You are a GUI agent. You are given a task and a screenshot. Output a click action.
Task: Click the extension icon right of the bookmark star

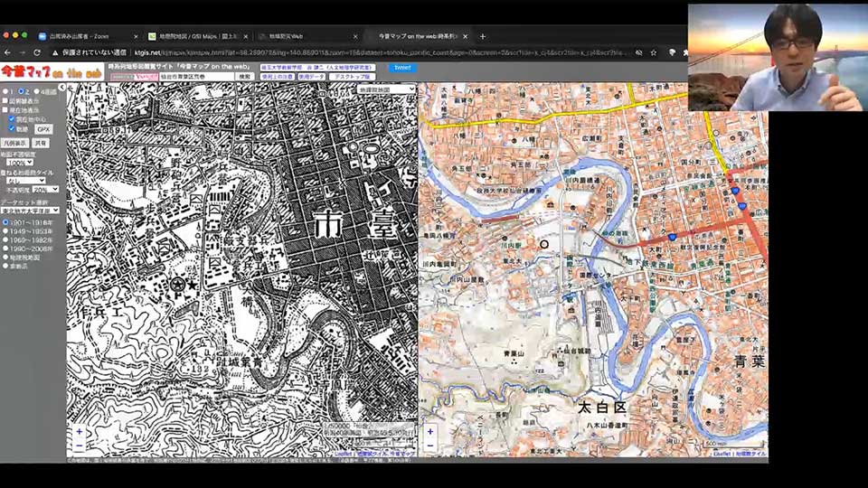pos(672,52)
